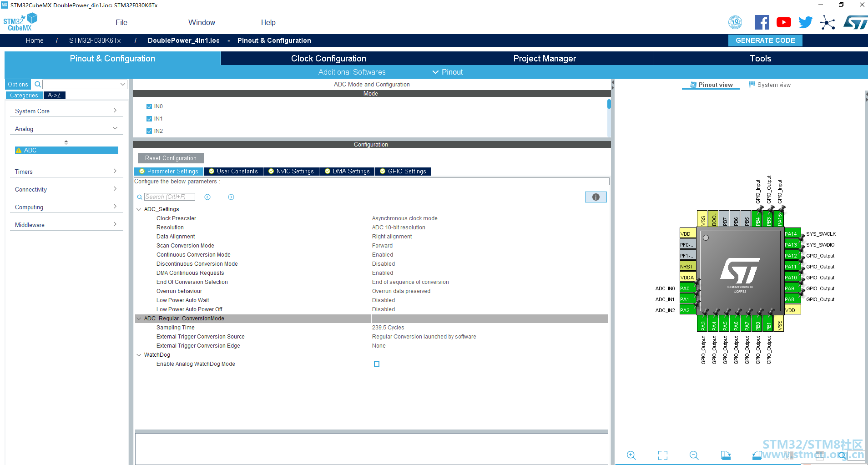Enable the Analog WatchDog Mode checkbox

377,364
